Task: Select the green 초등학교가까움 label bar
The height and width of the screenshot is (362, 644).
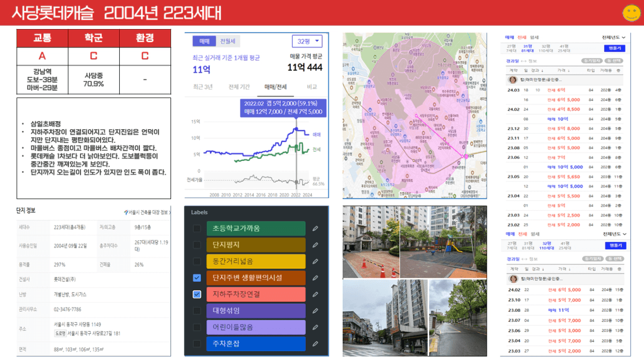Action: (x=256, y=229)
